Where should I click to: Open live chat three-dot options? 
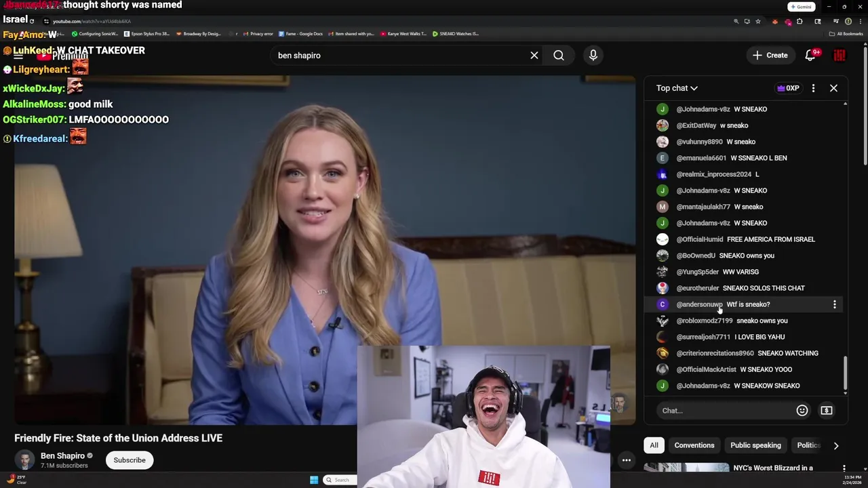click(x=813, y=88)
